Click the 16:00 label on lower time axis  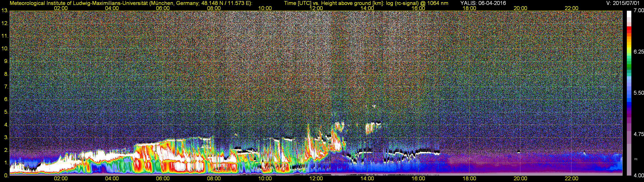(x=418, y=179)
